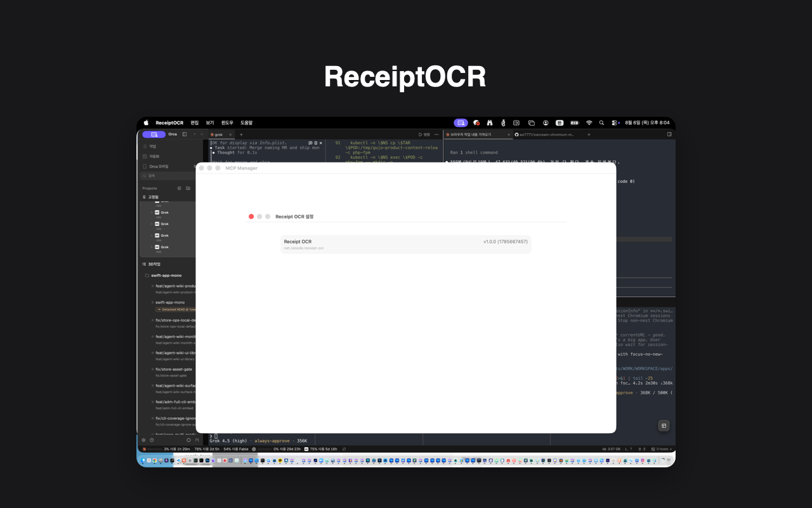The width and height of the screenshot is (812, 508).
Task: Toggle the right side panel icon
Action: click(x=669, y=135)
